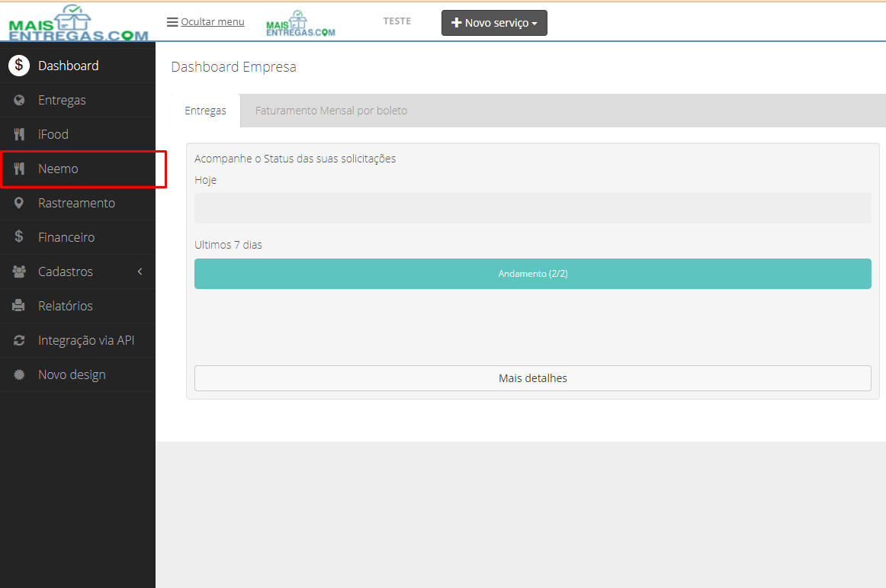Click the Financeiro dollar sign icon
886x588 pixels.
pos(18,237)
